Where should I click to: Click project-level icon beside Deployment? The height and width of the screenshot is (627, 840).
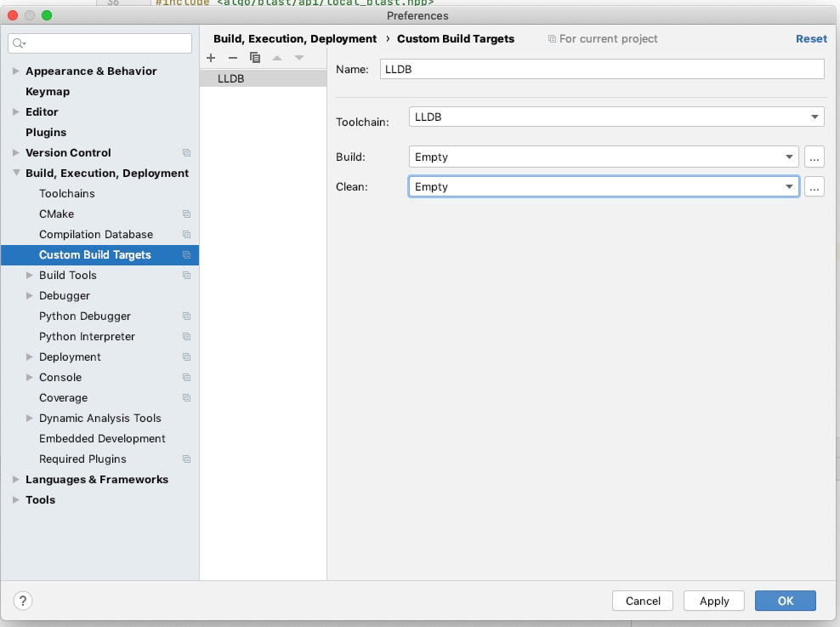[x=186, y=357]
